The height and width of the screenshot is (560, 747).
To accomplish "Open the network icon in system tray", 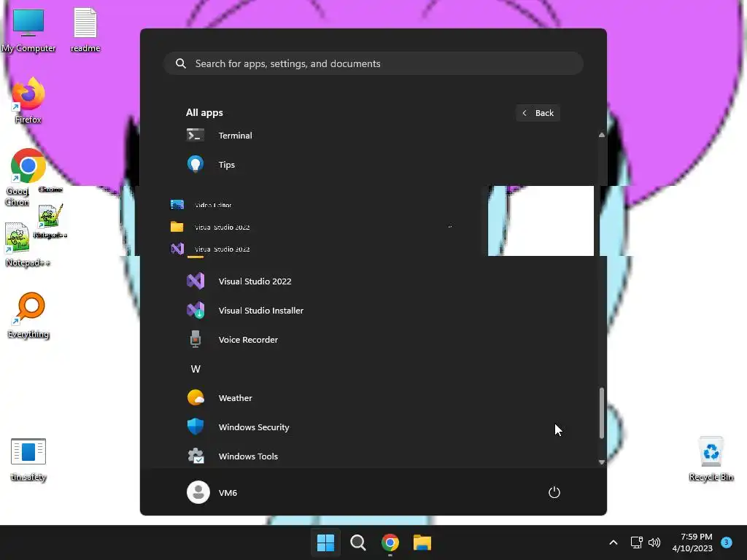I will pos(636,542).
